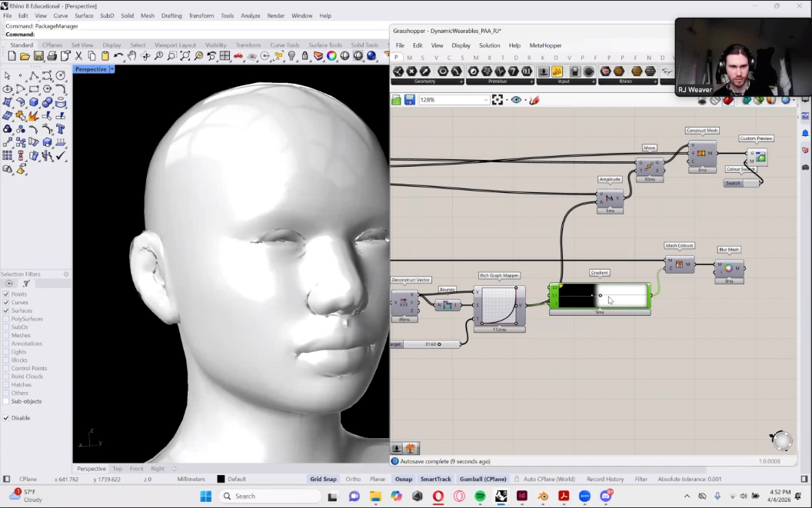This screenshot has width=812, height=508.
Task: Open the Perspective viewport dropdown arrow
Action: [x=112, y=69]
